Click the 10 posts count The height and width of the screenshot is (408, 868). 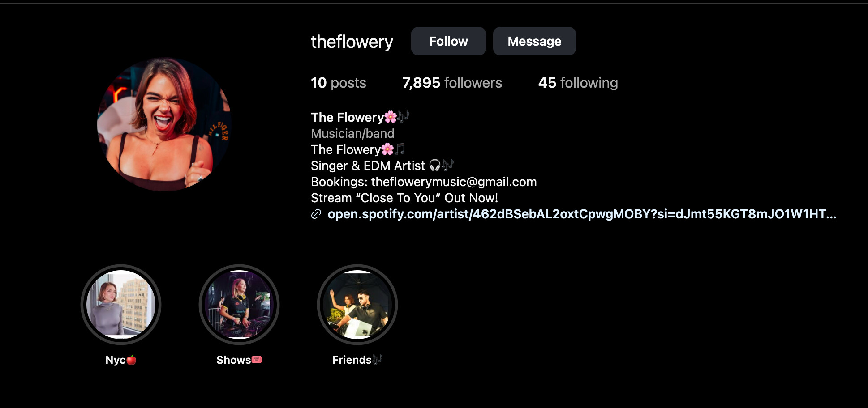(339, 83)
